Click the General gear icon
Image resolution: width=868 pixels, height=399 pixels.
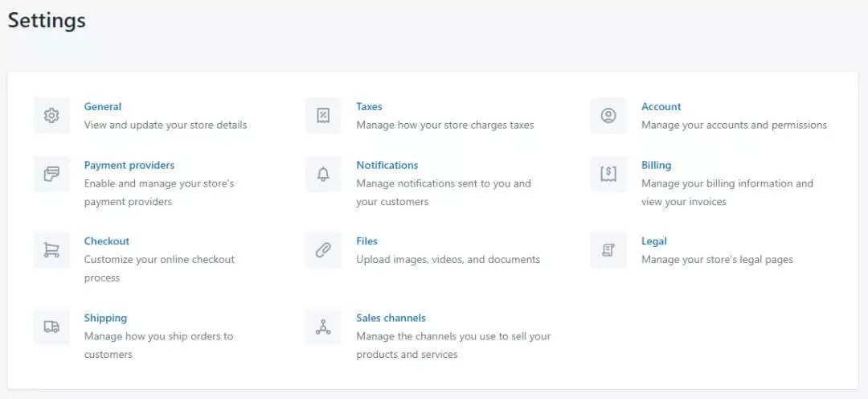[51, 116]
